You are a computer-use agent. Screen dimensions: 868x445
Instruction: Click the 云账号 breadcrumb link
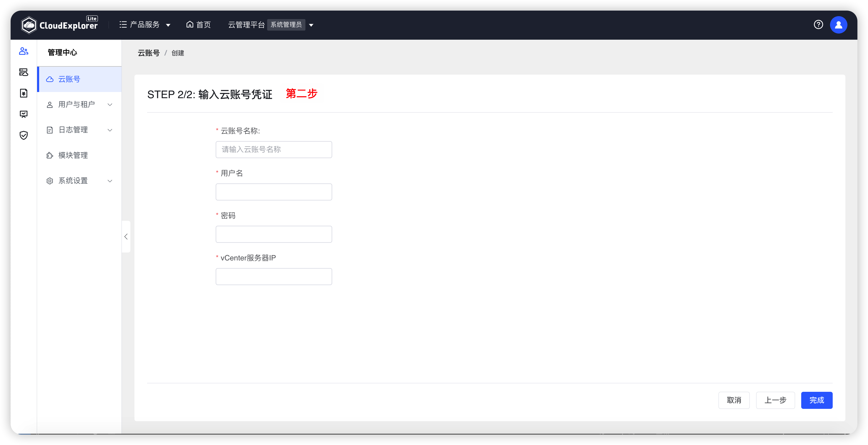click(149, 53)
